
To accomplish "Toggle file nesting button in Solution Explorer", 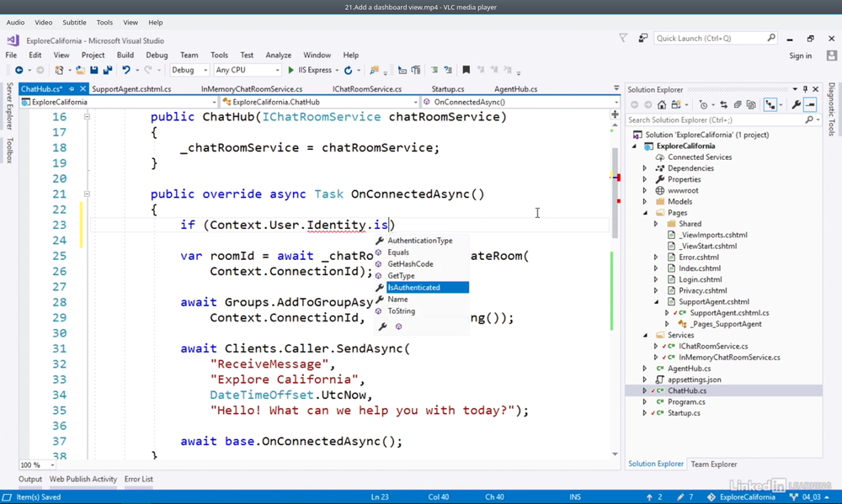I will (770, 105).
